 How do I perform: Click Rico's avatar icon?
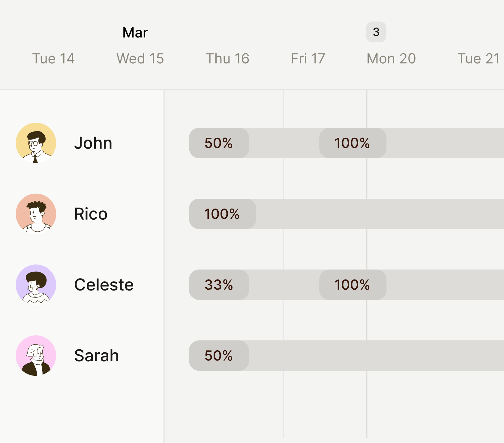pyautogui.click(x=36, y=214)
